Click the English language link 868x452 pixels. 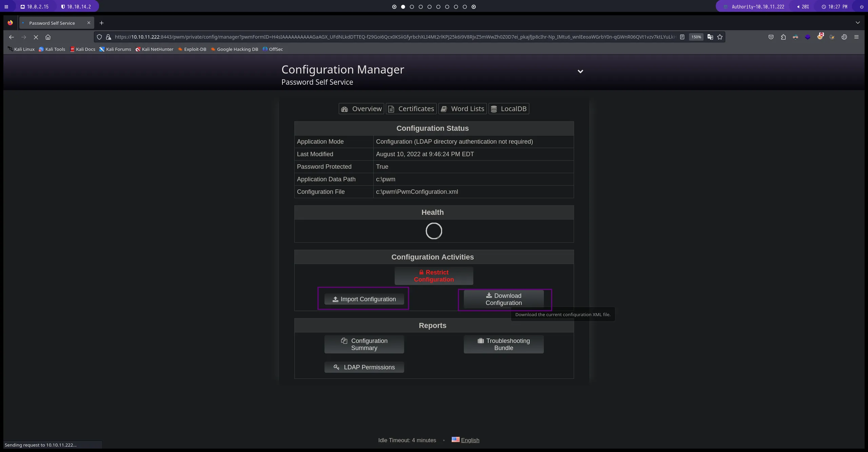[470, 440]
